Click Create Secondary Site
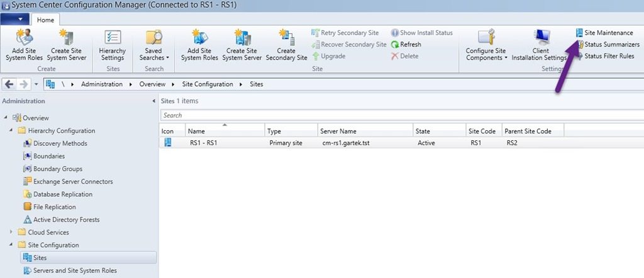Viewport: 644px width, 278px height. pyautogui.click(x=286, y=45)
